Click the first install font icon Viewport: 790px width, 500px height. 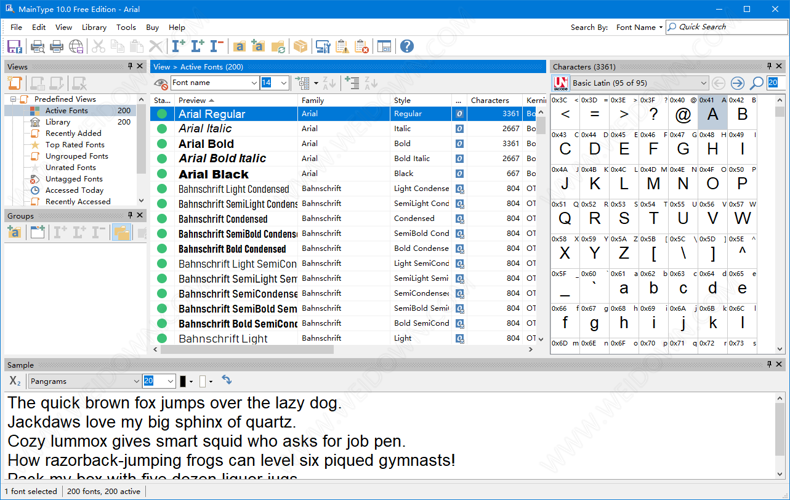[x=178, y=46]
